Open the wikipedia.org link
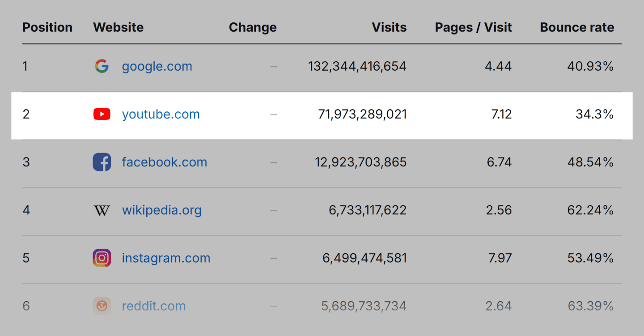 coord(161,210)
